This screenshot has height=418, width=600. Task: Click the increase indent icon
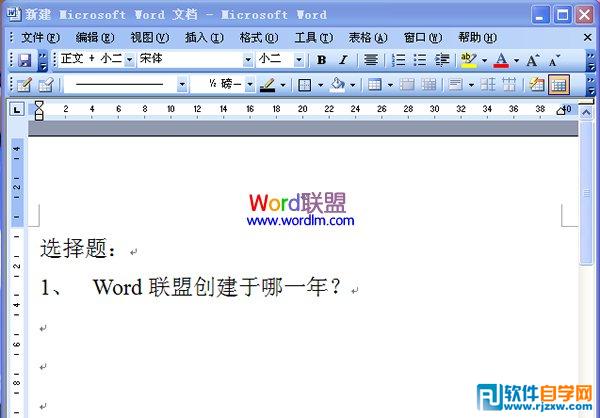tap(442, 60)
